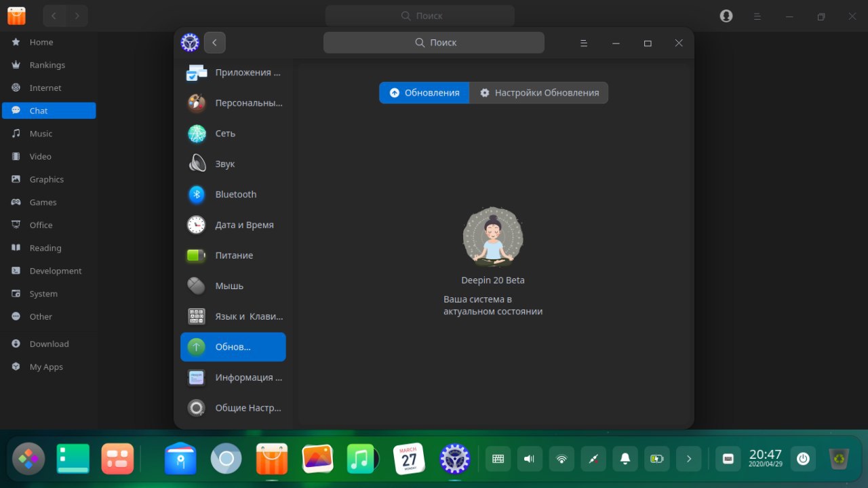Focus the Control Center Поиск search field

(x=434, y=43)
